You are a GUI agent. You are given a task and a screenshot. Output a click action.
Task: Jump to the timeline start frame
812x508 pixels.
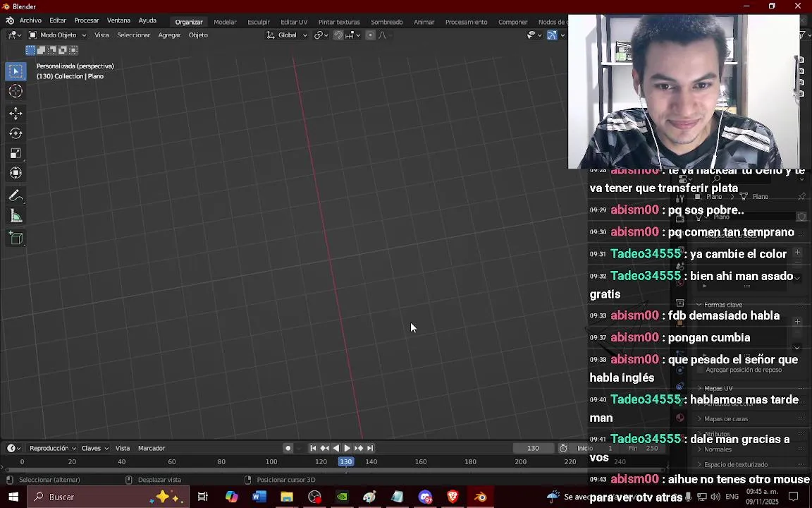(x=313, y=449)
